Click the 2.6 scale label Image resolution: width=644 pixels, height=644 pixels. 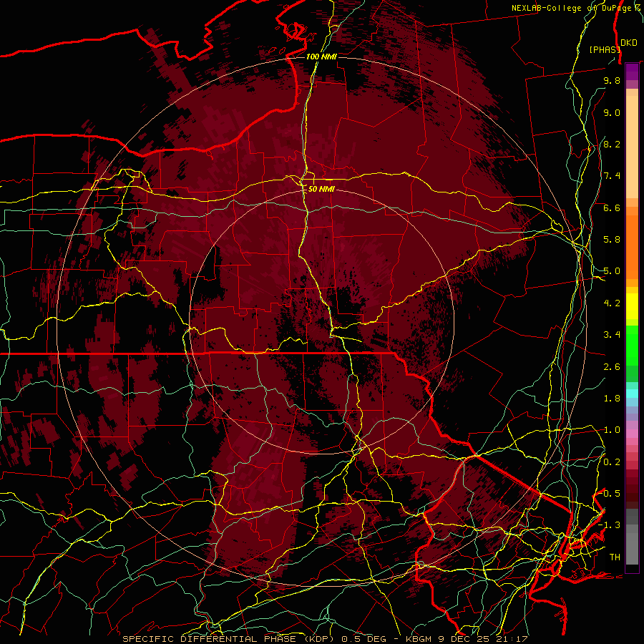(612, 367)
